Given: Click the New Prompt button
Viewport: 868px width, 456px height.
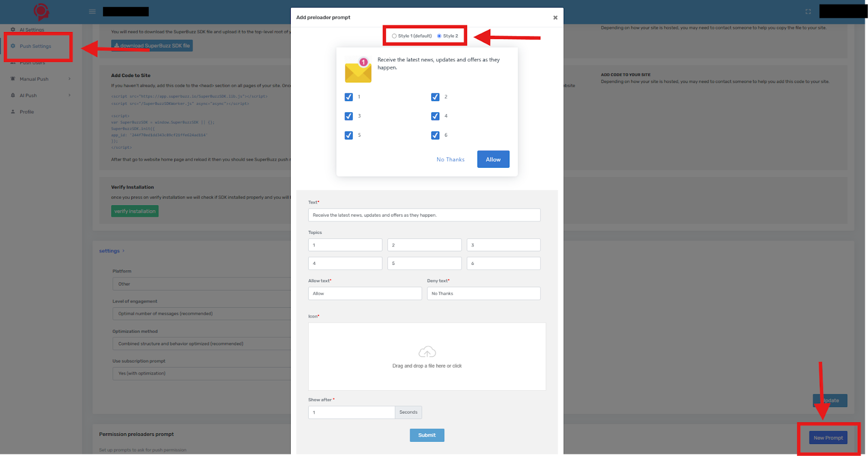Looking at the screenshot, I should coord(828,438).
